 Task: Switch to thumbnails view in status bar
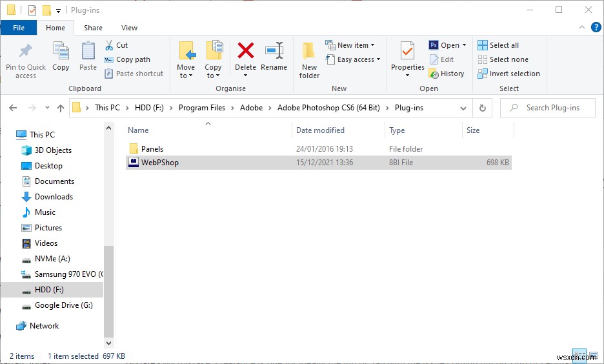coord(594,354)
